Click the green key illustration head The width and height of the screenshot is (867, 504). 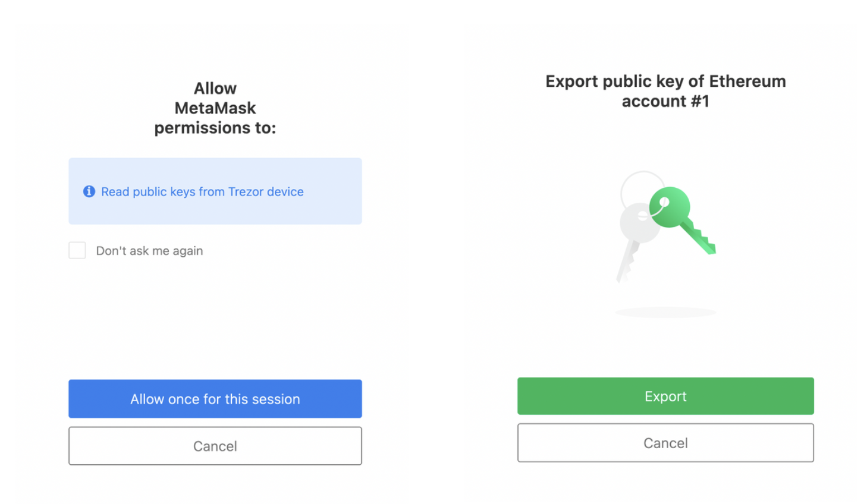(x=670, y=207)
